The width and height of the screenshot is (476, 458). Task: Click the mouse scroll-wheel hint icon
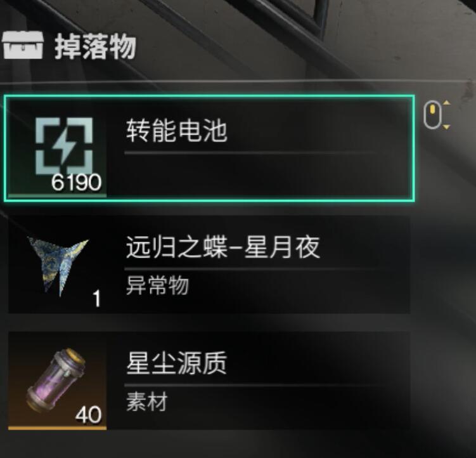pyautogui.click(x=433, y=115)
